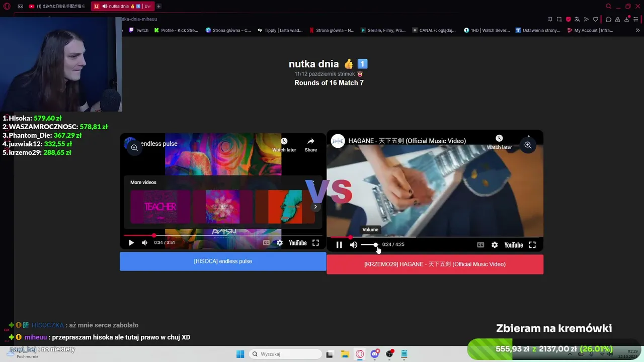Screen dimensions: 644x362
Task: Open the Profile - Kick Stre... bookmark
Action: 176,30
